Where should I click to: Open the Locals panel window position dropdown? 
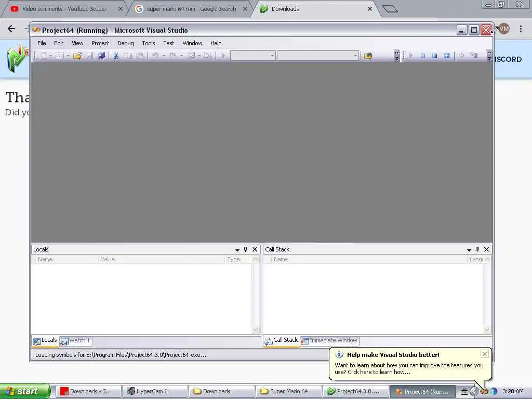(237, 250)
